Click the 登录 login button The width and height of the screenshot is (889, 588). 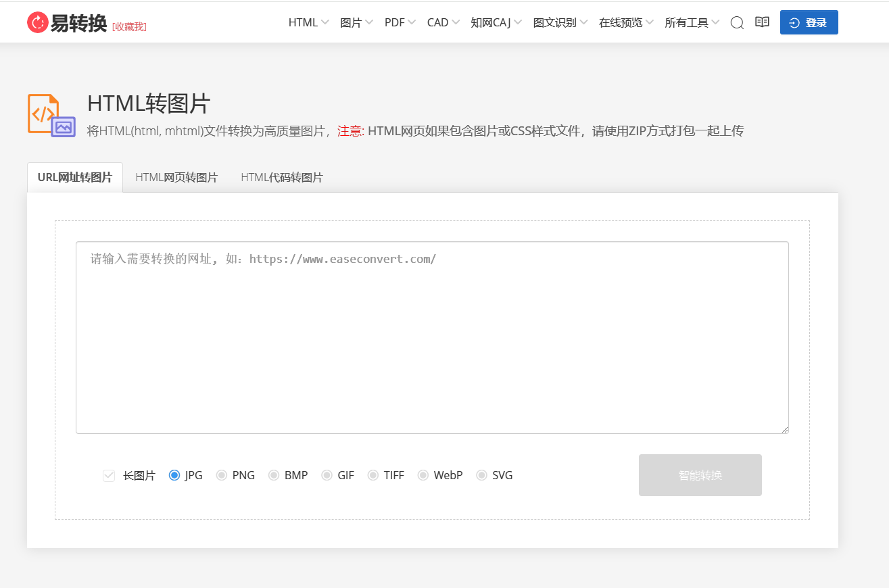pos(809,22)
